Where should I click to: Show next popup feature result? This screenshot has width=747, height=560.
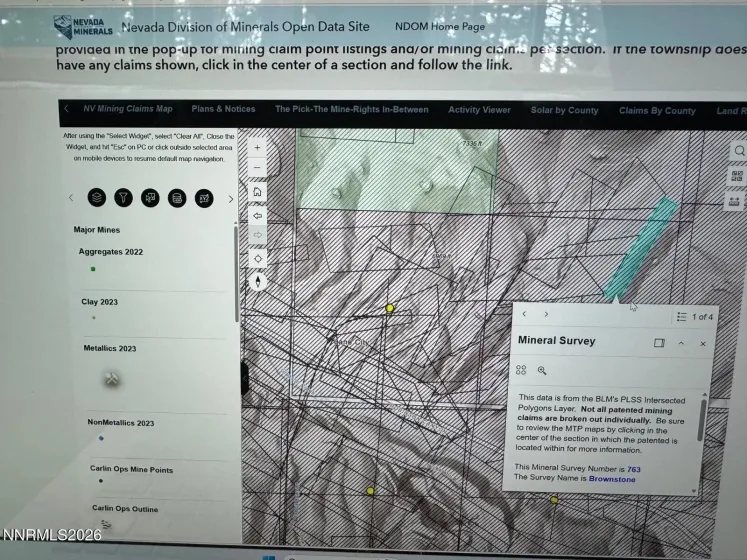click(546, 315)
